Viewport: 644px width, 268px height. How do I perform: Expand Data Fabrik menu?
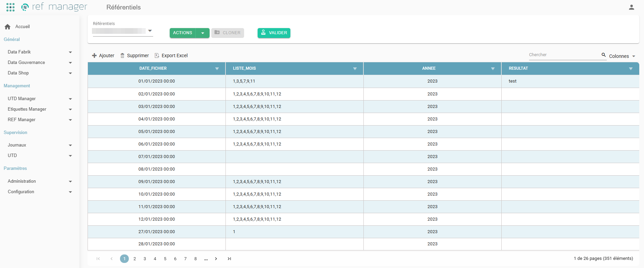[40, 52]
